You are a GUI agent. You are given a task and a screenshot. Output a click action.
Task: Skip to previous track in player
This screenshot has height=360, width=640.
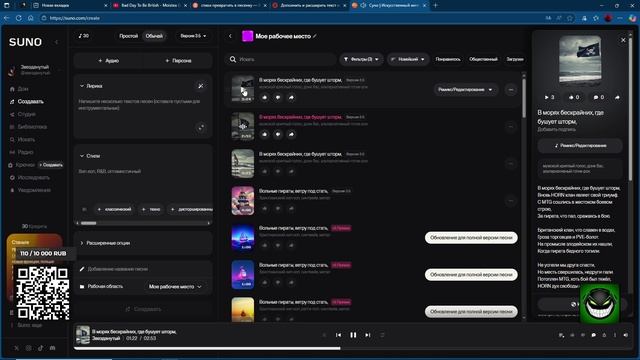pos(338,335)
